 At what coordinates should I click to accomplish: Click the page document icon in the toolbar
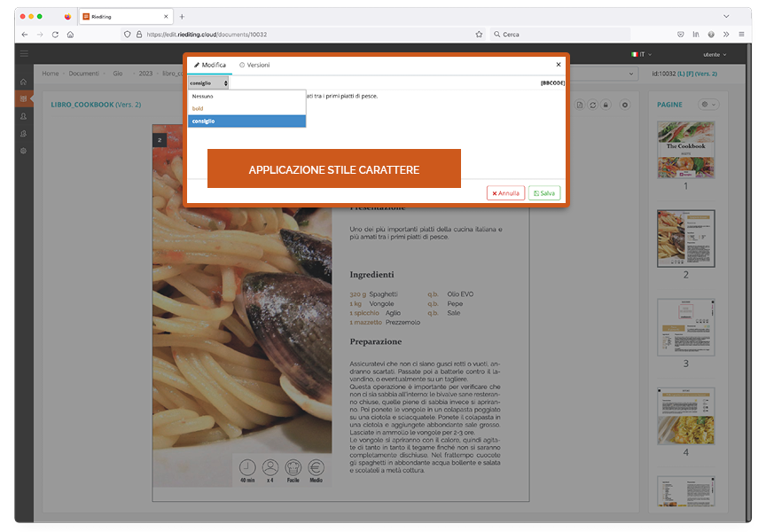coord(580,105)
